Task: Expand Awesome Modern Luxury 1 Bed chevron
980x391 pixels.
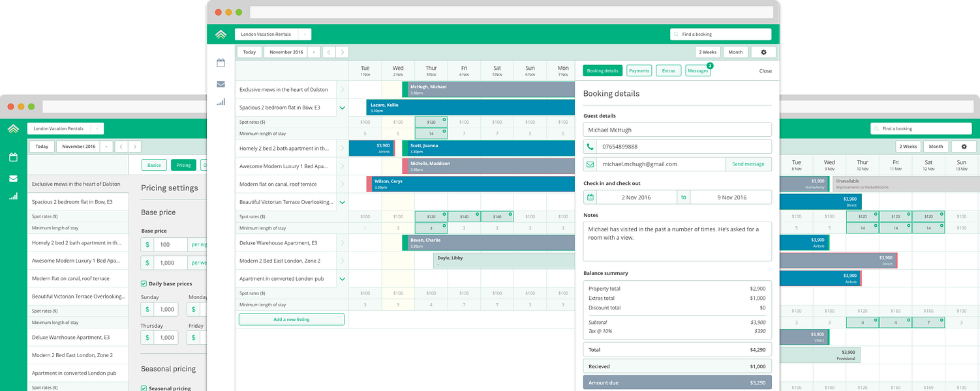Action: [342, 166]
